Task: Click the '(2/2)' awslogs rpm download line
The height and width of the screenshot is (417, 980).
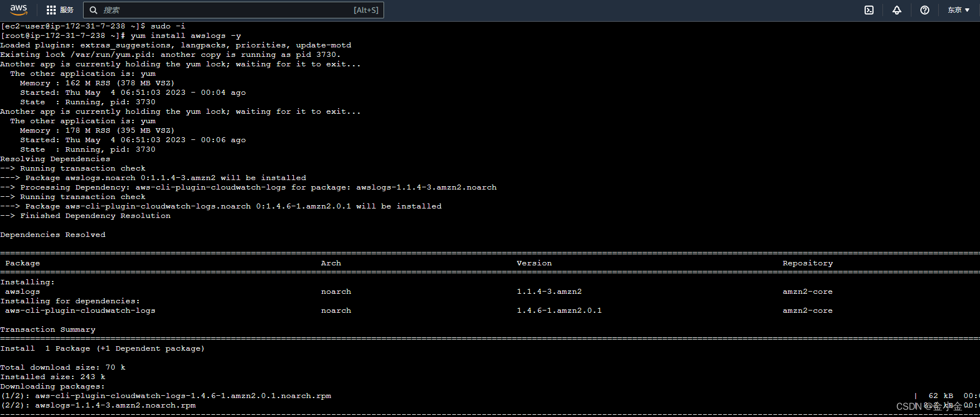Action: coord(98,405)
